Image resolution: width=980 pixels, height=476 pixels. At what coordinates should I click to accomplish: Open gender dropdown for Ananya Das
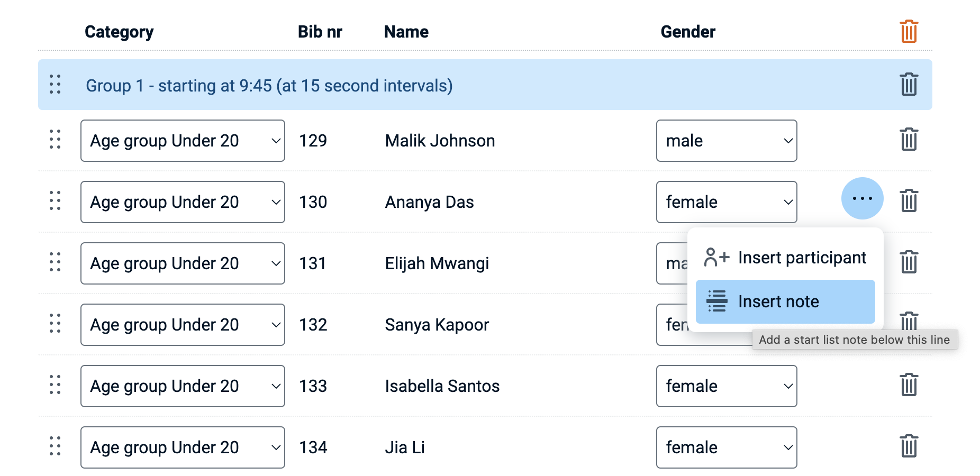(x=726, y=202)
